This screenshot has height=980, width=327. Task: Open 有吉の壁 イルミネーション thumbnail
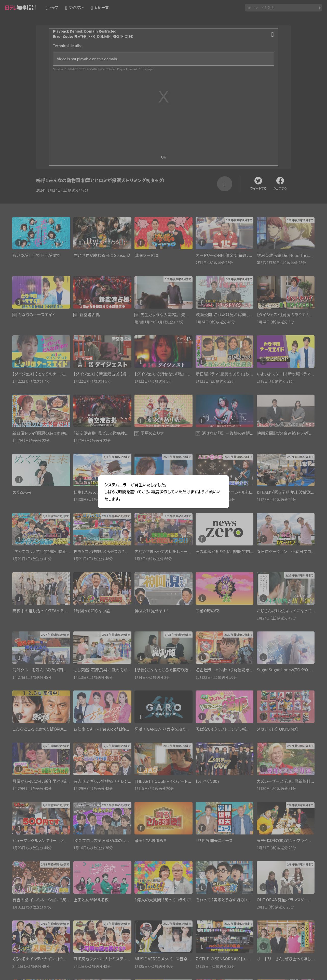click(x=41, y=878)
